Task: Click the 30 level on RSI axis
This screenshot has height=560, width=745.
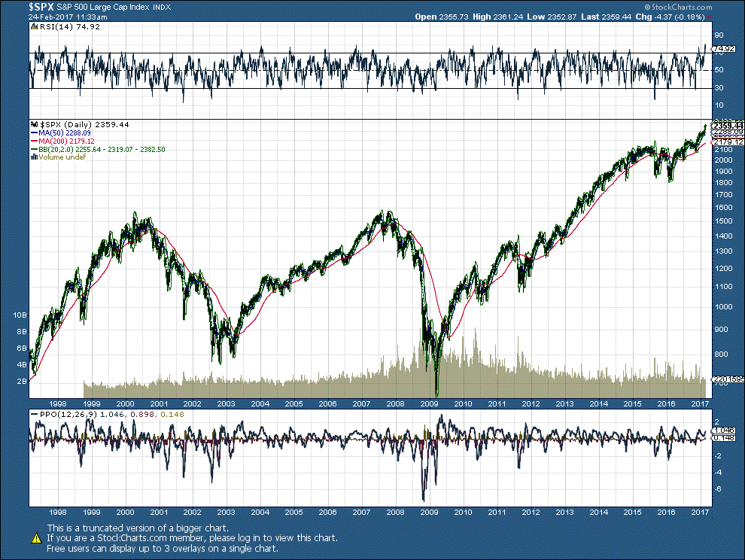Action: pos(719,88)
